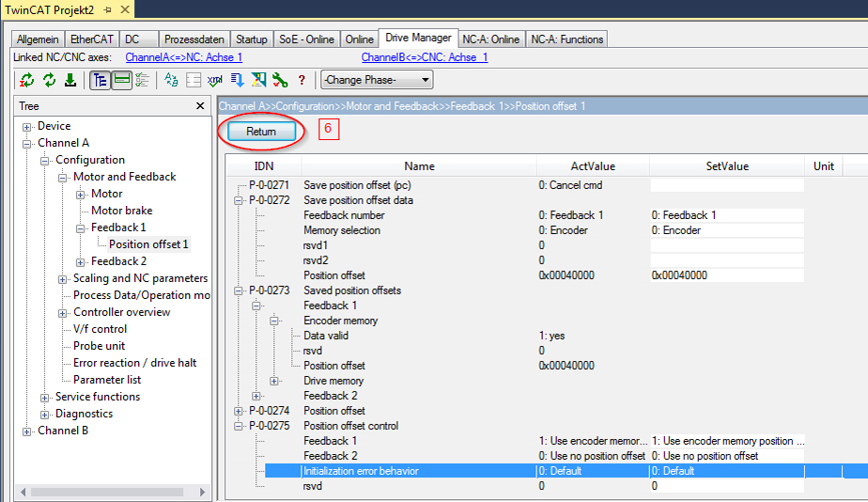This screenshot has width=868, height=502.
Task: Switch to the Startup tab
Action: point(252,39)
